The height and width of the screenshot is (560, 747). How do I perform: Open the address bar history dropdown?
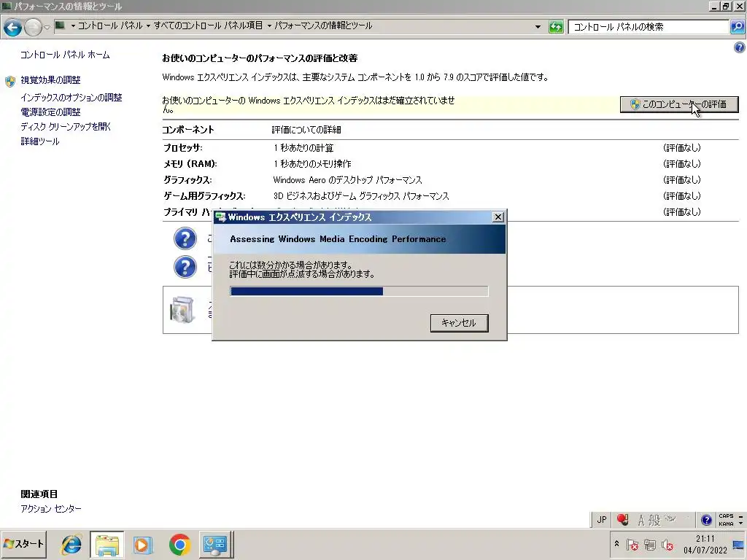coord(538,27)
